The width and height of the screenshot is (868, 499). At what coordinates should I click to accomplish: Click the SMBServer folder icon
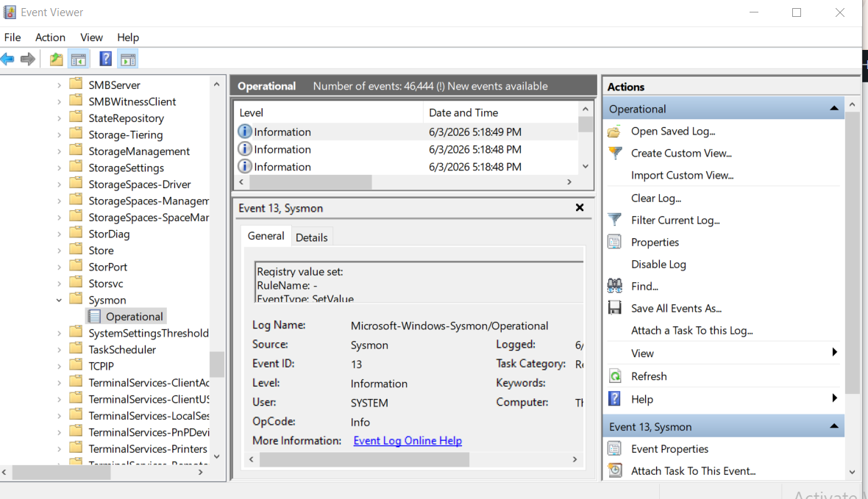click(76, 84)
